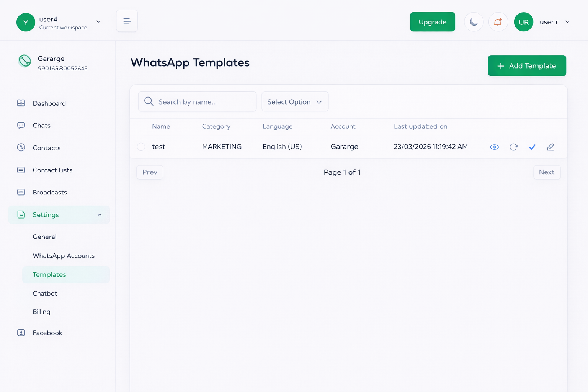The image size is (588, 392).
Task: Collapse the Settings menu section
Action: (100, 215)
